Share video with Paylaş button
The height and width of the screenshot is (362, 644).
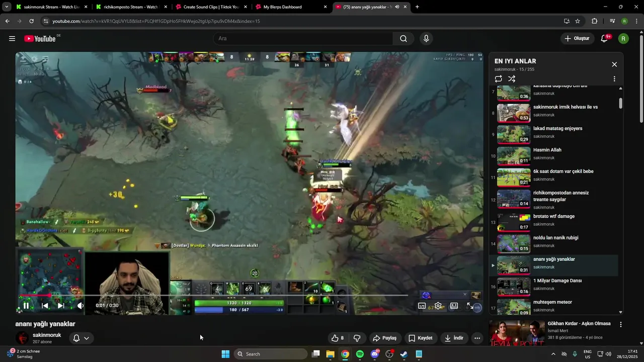[385, 338]
